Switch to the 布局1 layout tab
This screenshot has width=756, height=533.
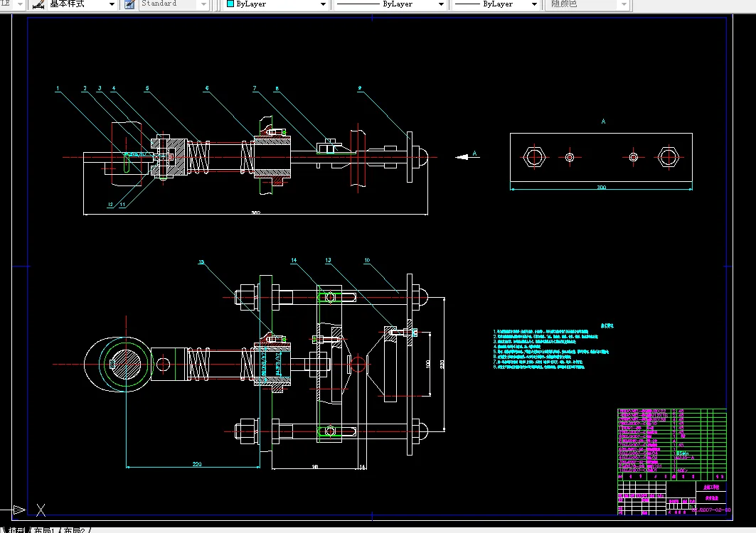[44, 530]
